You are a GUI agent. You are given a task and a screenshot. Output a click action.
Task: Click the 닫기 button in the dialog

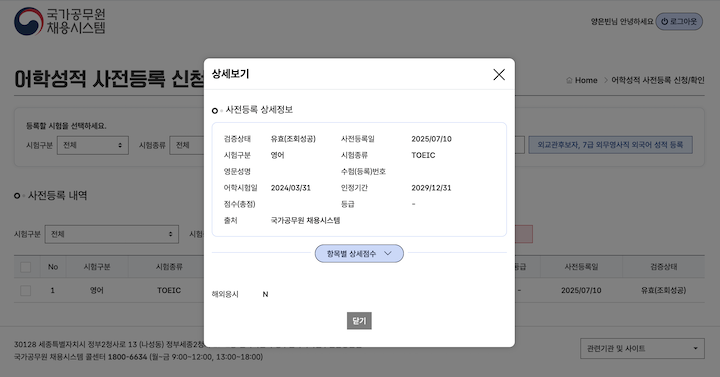pos(359,321)
